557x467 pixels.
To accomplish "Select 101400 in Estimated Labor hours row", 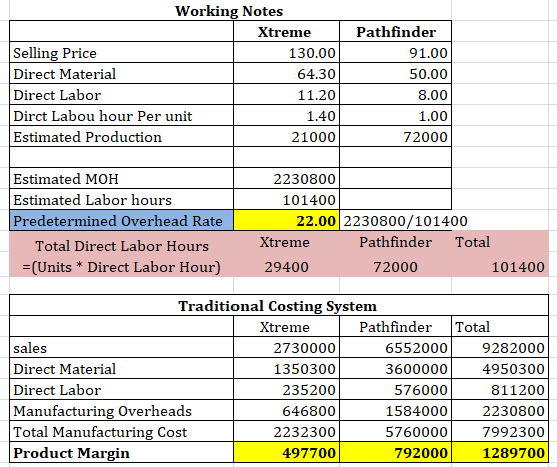I will 286,200.
